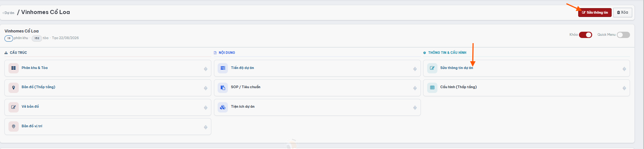Click the NỘI DUNG document icon

click(x=215, y=53)
